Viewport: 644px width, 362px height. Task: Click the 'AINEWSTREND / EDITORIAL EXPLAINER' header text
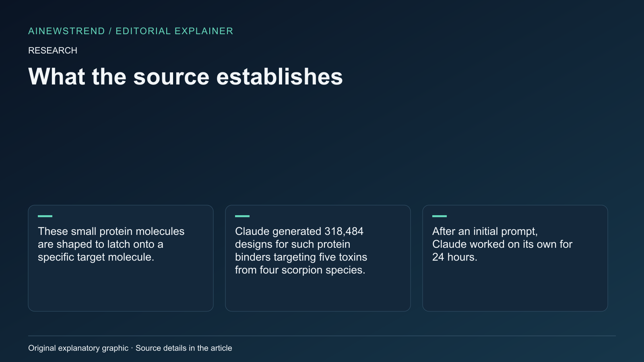coord(131,31)
